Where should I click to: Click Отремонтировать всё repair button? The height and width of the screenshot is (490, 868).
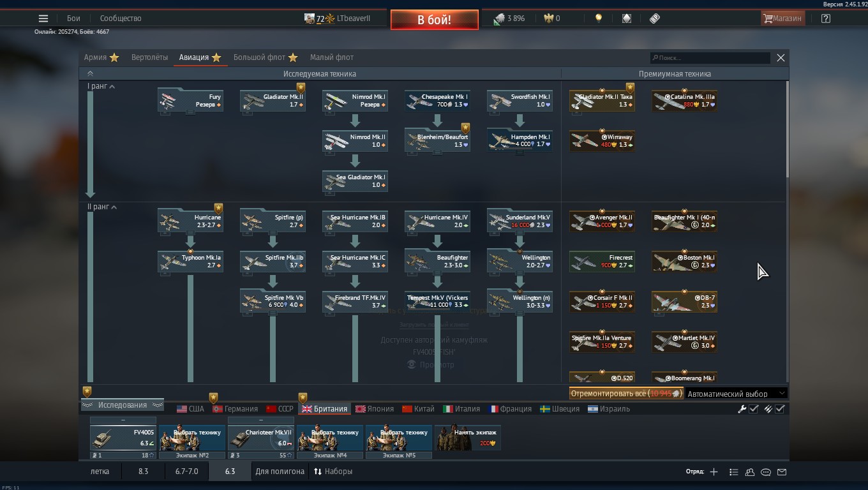coord(626,394)
